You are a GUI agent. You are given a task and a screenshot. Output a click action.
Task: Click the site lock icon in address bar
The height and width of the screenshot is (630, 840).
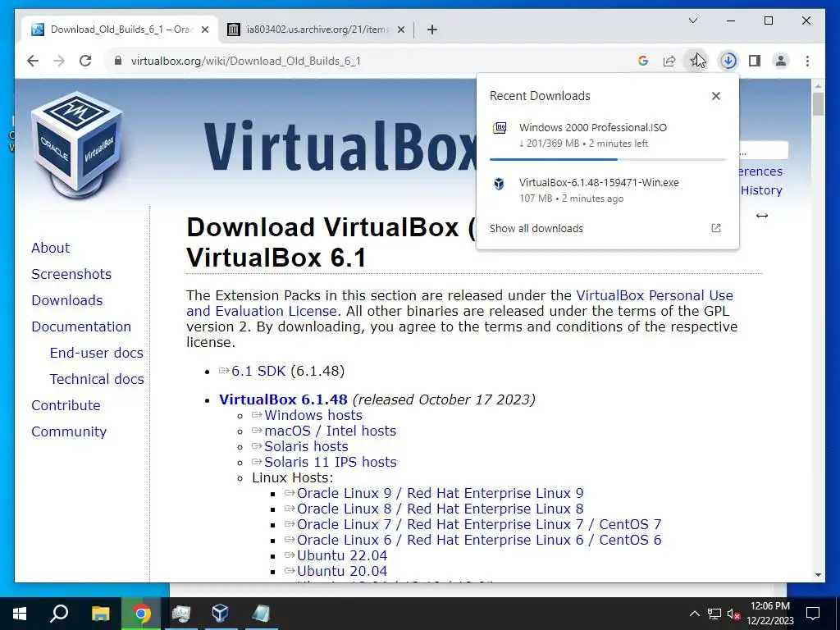[118, 61]
